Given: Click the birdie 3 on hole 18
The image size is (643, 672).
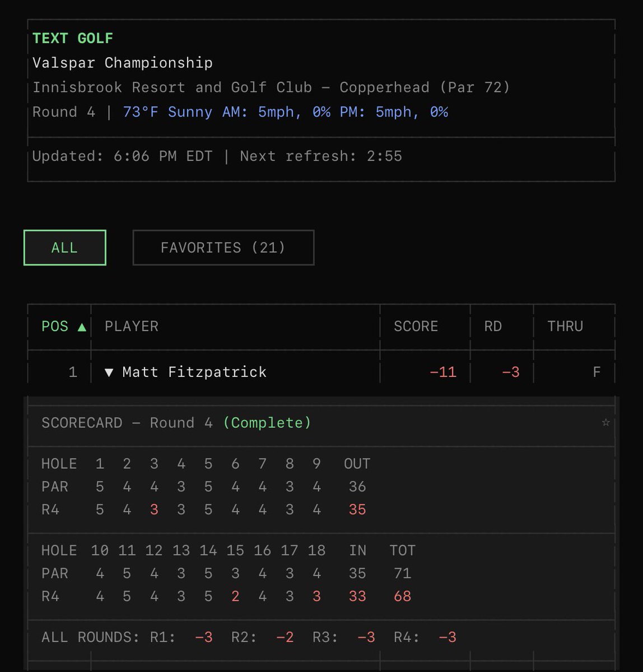Looking at the screenshot, I should tap(316, 596).
